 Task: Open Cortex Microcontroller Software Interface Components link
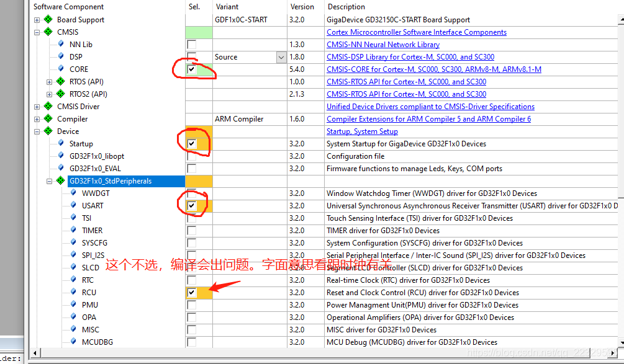417,32
